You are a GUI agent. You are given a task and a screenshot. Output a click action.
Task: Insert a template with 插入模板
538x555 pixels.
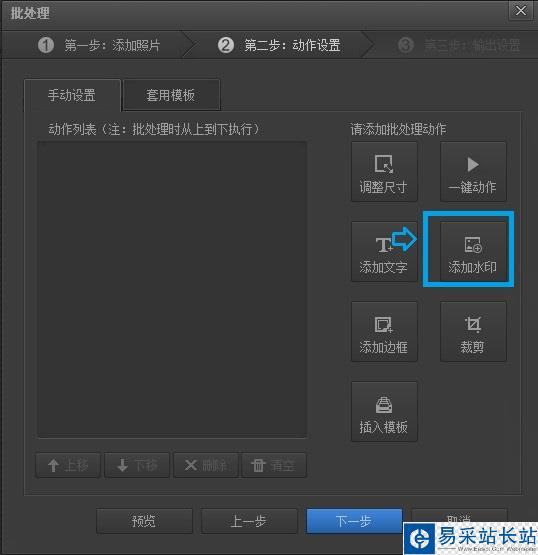[x=384, y=412]
